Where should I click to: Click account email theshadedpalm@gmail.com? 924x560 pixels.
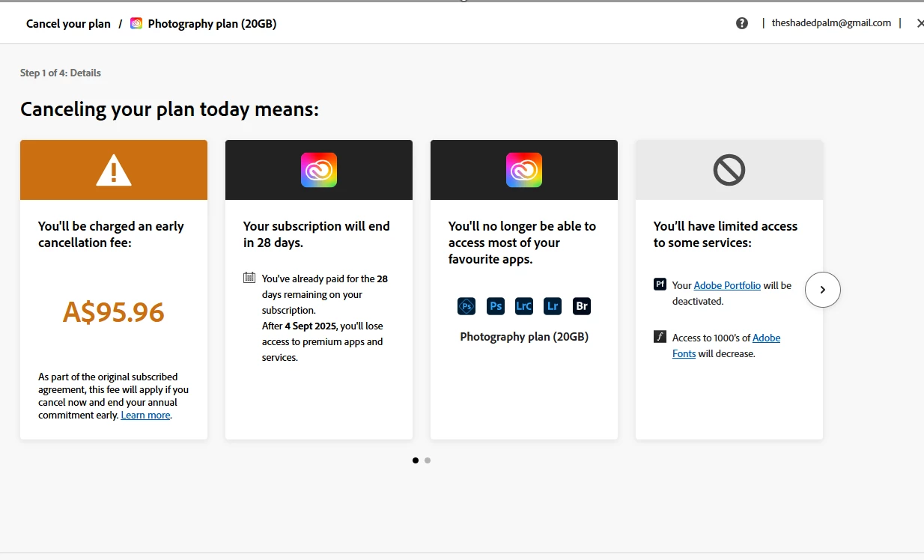pyautogui.click(x=831, y=22)
